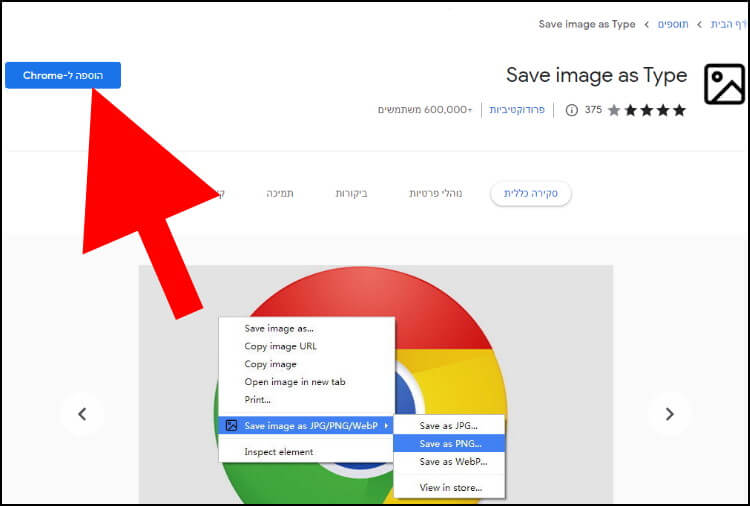Image resolution: width=750 pixels, height=506 pixels.
Task: Switch to the 'ביקורות' tab
Action: pos(352,194)
